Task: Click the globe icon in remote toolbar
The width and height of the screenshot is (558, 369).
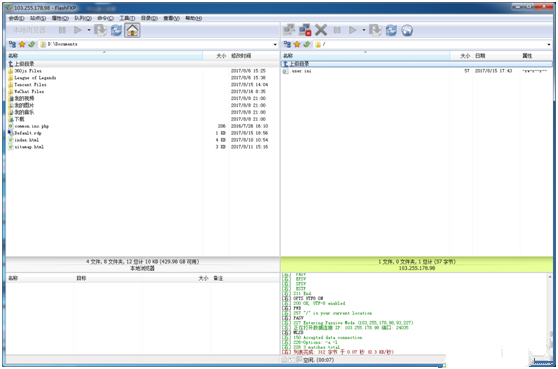Action: 407,30
